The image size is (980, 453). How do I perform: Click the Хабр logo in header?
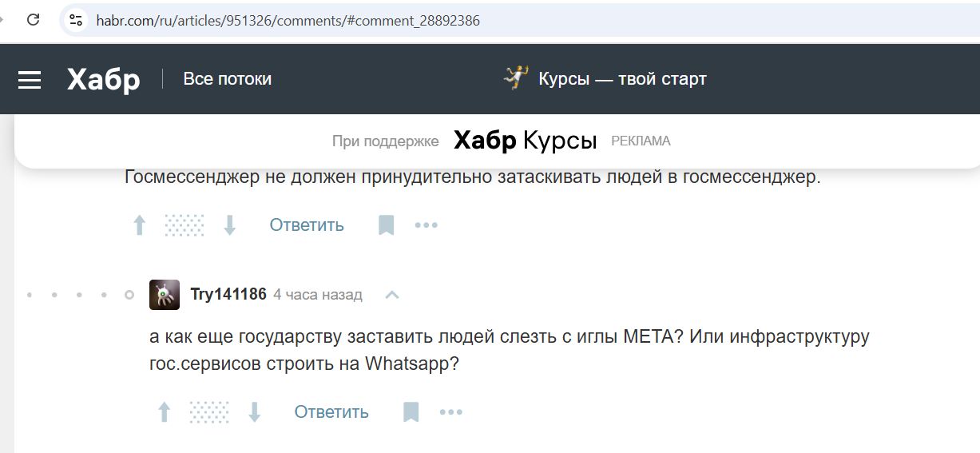pos(103,79)
